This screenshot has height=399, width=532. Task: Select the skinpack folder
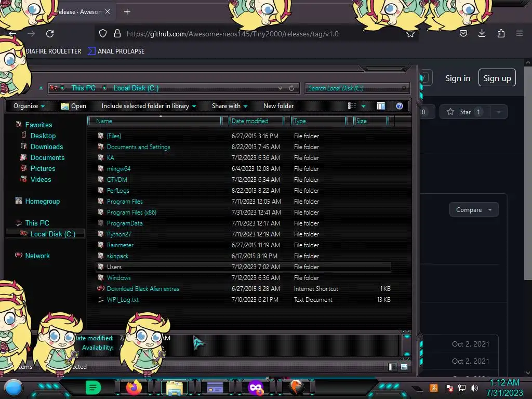(117, 256)
